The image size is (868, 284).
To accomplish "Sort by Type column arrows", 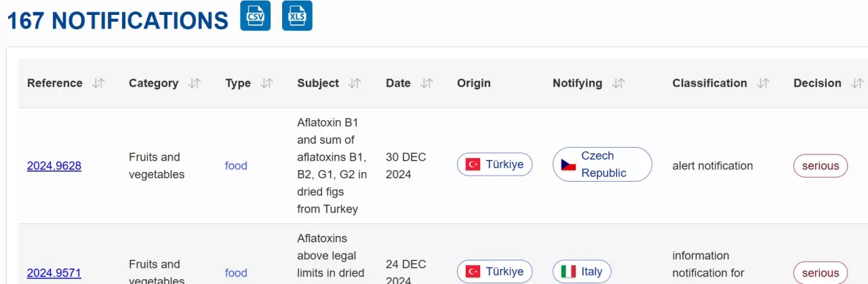I will pyautogui.click(x=267, y=83).
